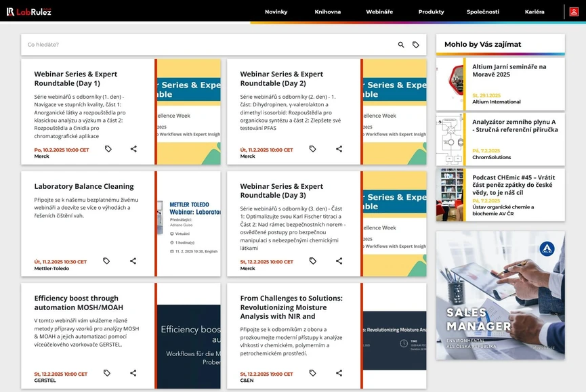Open the Sales Manager ALS advertisement banner
Screen dimensions: 586x392
(x=500, y=295)
